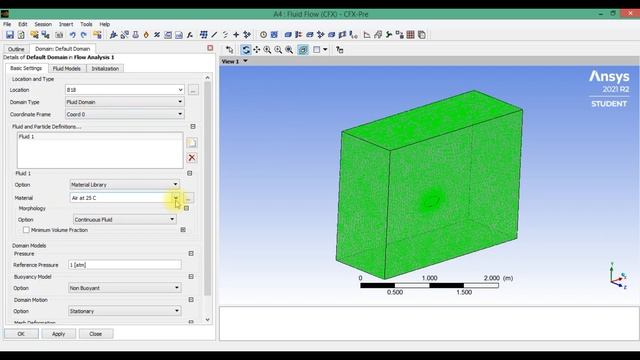Click the coordinate axis triad in viewer
The image size is (640, 360).
(x=618, y=276)
